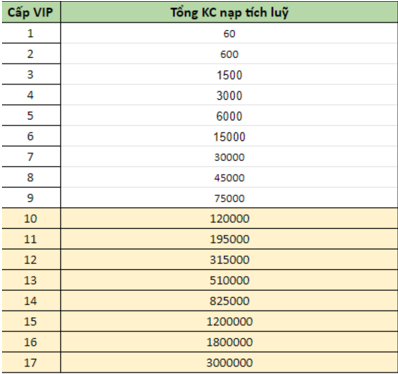Image resolution: width=398 pixels, height=374 pixels.
Task: Select the cell showing 315000
Action: (x=229, y=260)
